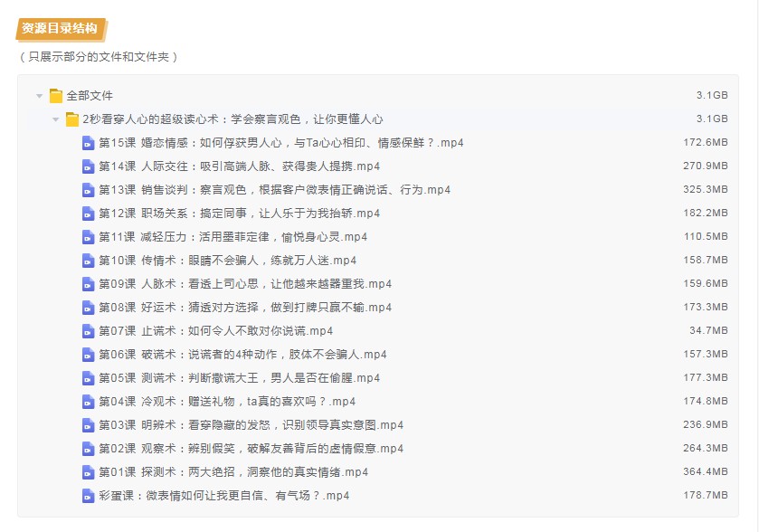The height and width of the screenshot is (532, 759).
Task: Click the 3.1GB size of 全部文件
Action: pos(712,95)
